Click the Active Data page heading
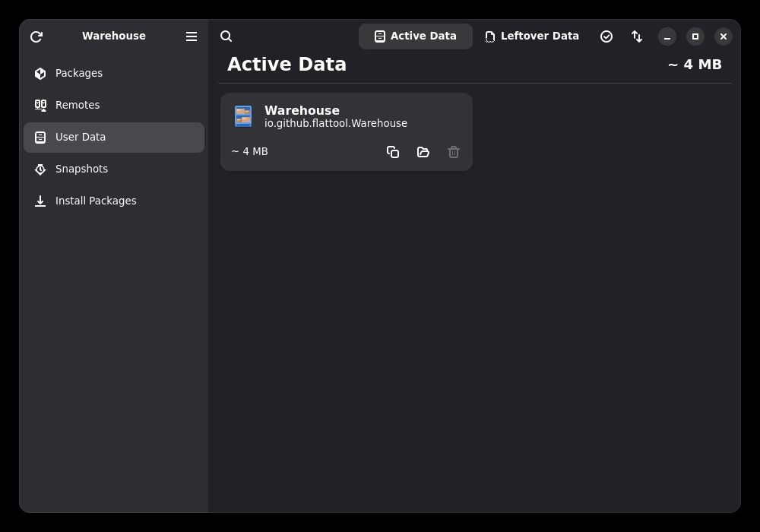Screen dimensions: 760x532 287,65
